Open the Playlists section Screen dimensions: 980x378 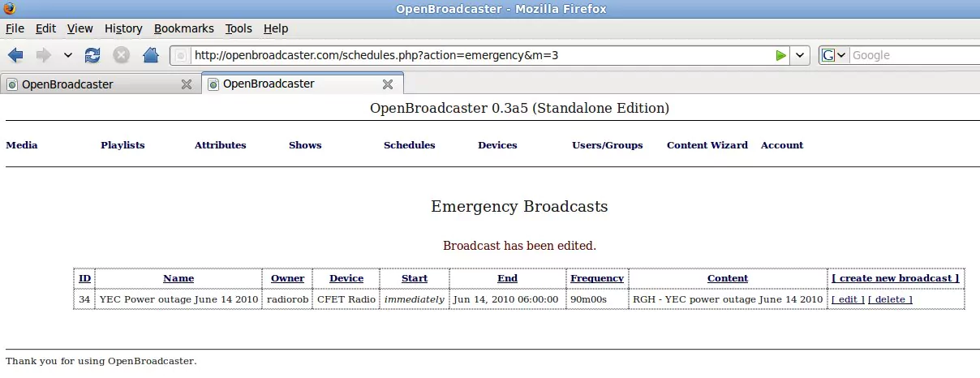[122, 145]
